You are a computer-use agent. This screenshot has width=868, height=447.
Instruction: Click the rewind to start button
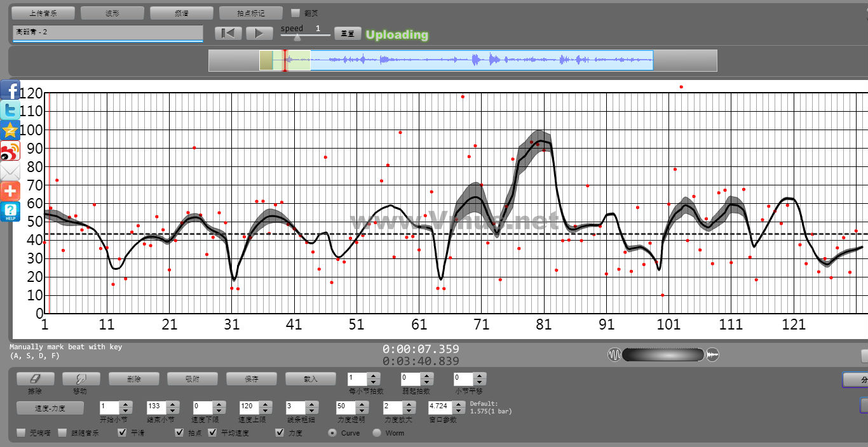click(228, 34)
